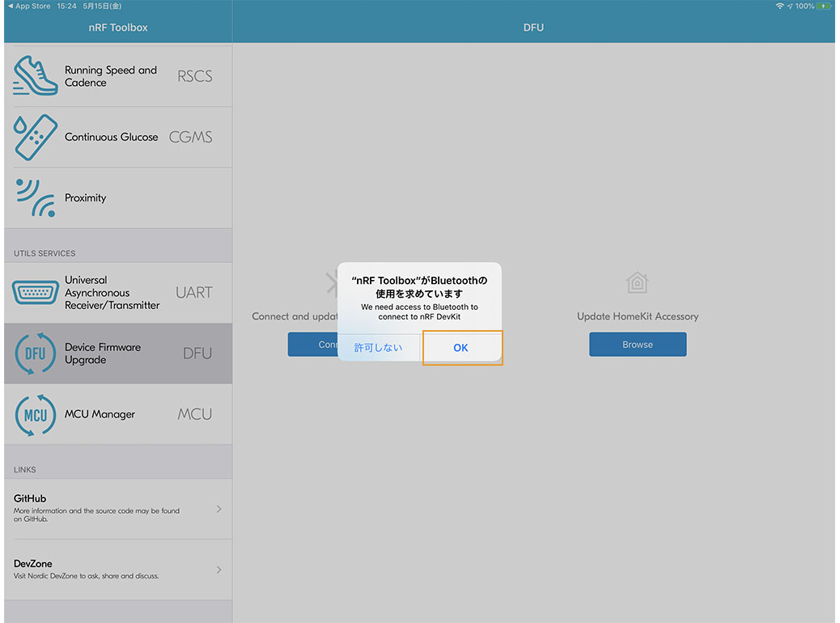Tap the Bluetooth permission dialog title
The width and height of the screenshot is (840, 623).
[x=419, y=286]
